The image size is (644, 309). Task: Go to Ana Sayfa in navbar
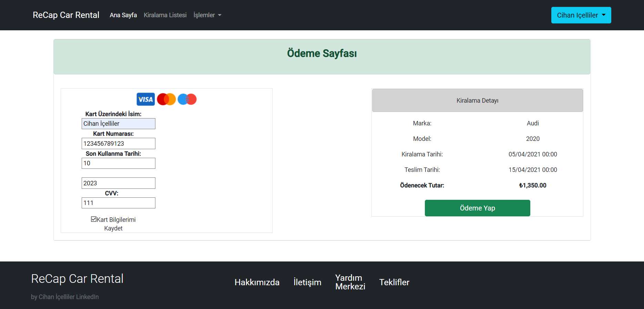click(x=123, y=15)
